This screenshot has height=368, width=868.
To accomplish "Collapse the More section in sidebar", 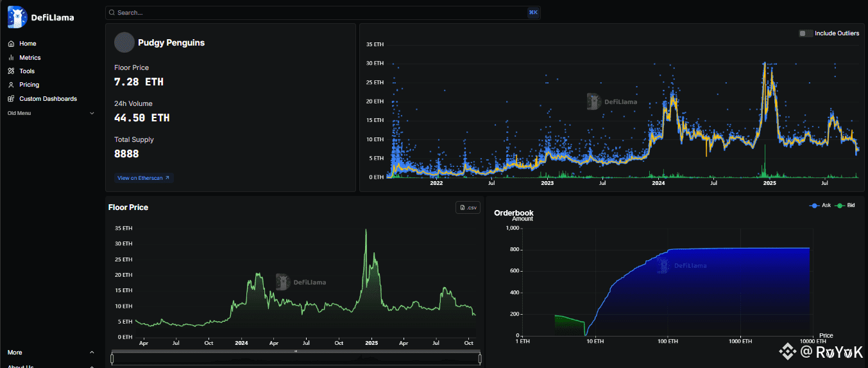I will [92, 353].
